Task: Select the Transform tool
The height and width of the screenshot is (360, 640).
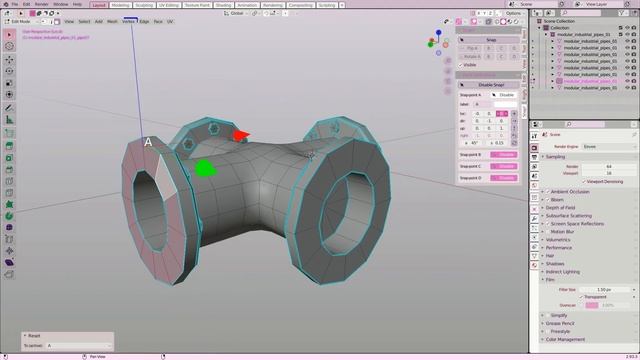Action: [9, 94]
